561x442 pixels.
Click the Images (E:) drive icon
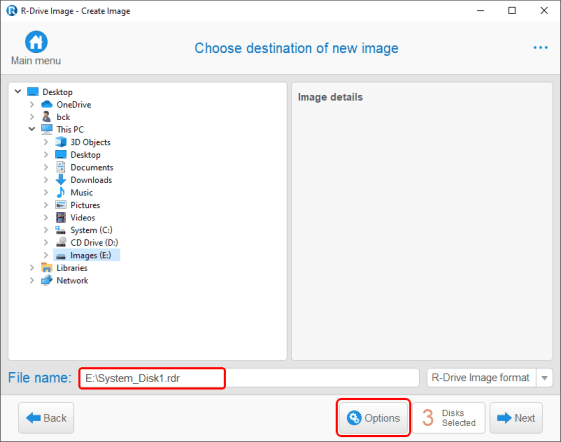point(61,256)
